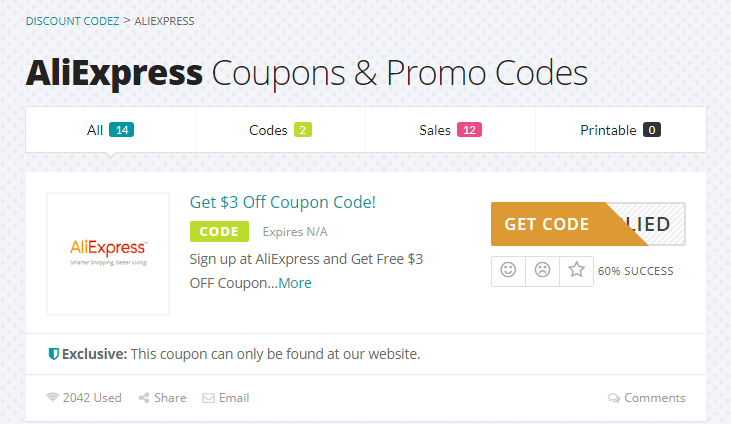Click the green CODE label badge
Screen dimensions: 731x424
[219, 232]
